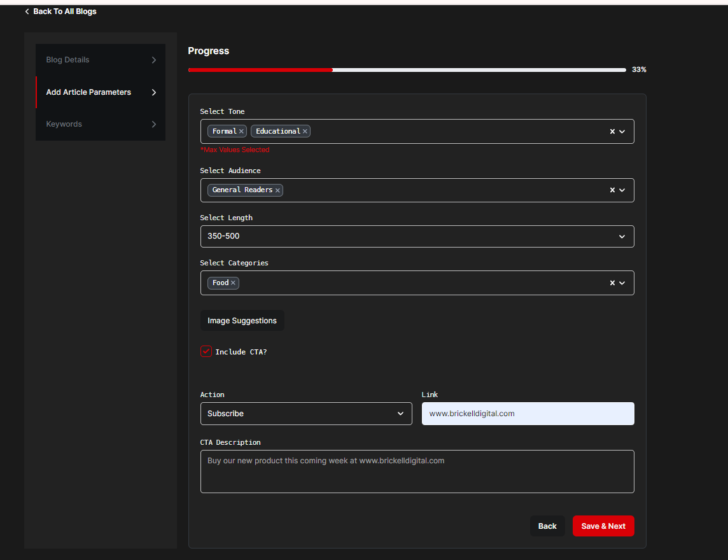Click the Formal tone chip label

pos(224,132)
